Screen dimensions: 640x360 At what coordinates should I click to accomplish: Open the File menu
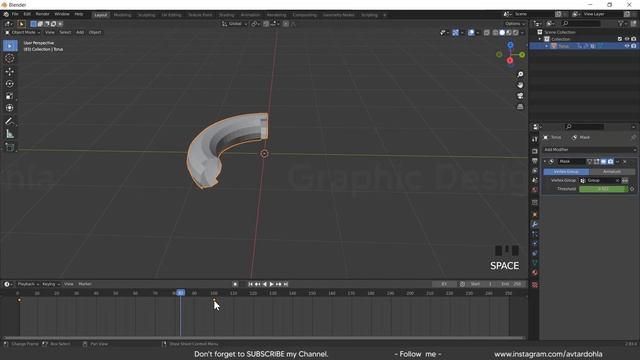pyautogui.click(x=15, y=14)
